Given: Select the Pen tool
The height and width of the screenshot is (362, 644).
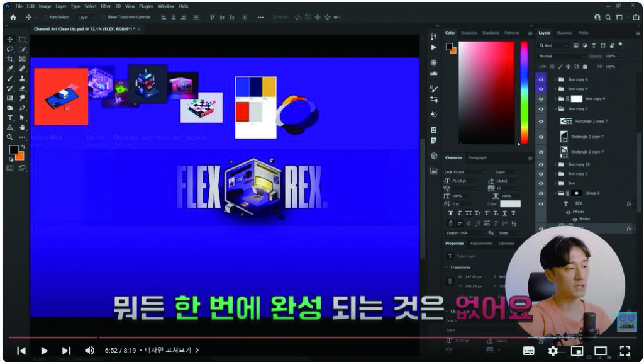Looking at the screenshot, I should (22, 108).
